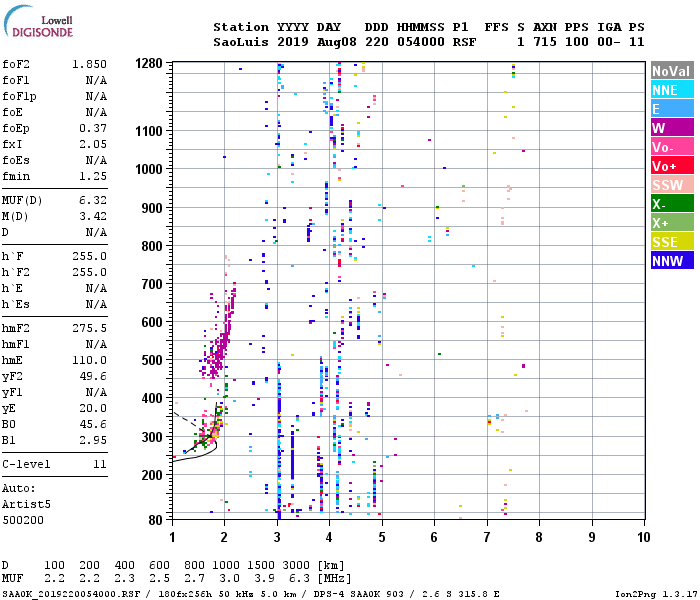This screenshot has height=600, width=700.
Task: Click the Aug08 date in header
Action: (x=337, y=42)
